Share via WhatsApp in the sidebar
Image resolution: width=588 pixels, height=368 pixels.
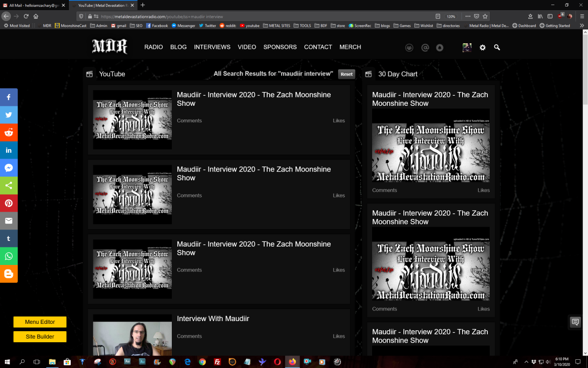tap(9, 256)
